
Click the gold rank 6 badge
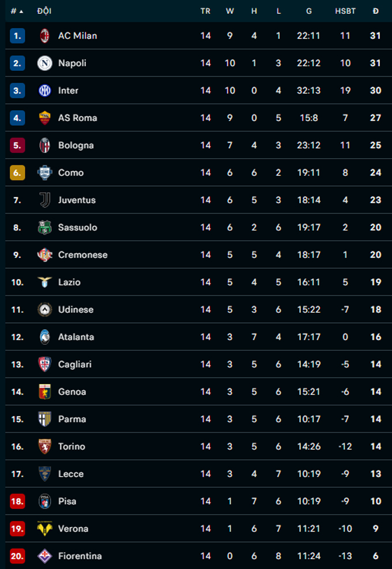[x=17, y=173]
